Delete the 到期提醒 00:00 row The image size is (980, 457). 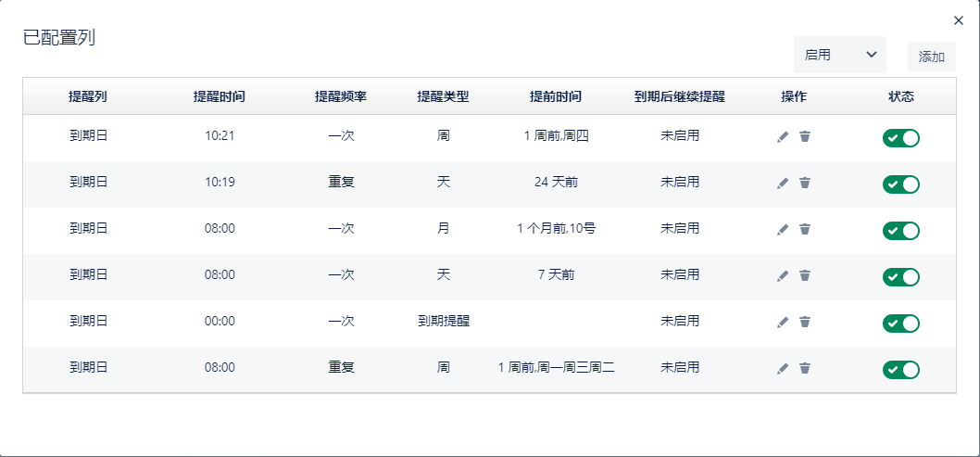click(805, 322)
